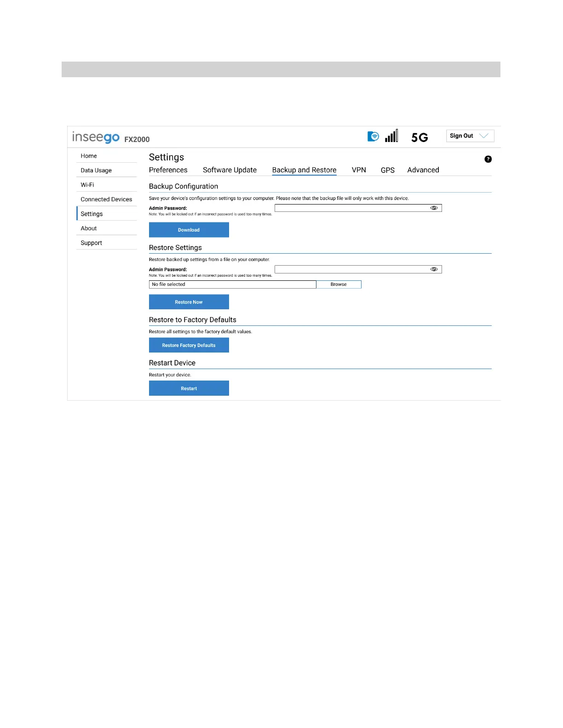Screen dimensions: 563x728
Task: Click the No file selected field
Action: pos(233,284)
